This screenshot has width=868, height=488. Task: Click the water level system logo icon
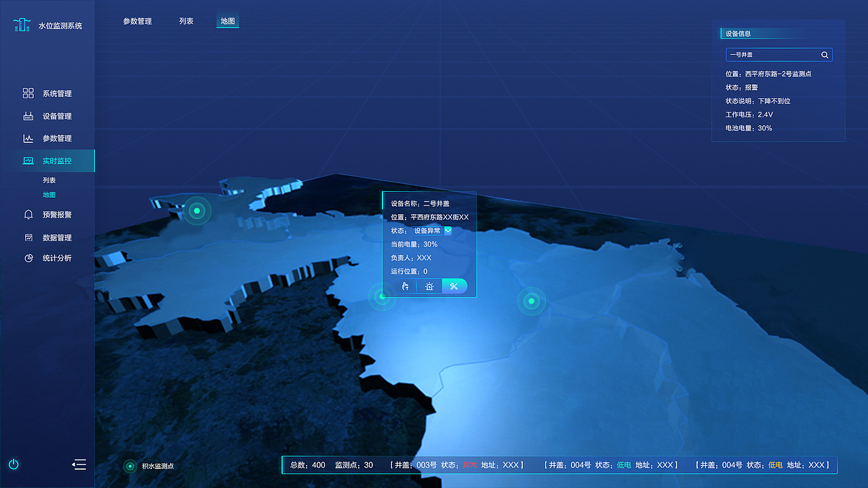pos(22,25)
